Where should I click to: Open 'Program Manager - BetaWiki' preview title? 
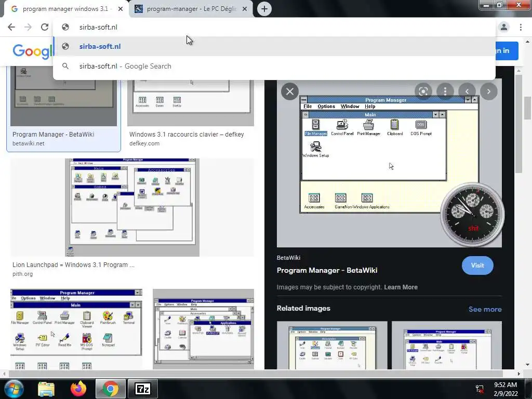pos(327,270)
